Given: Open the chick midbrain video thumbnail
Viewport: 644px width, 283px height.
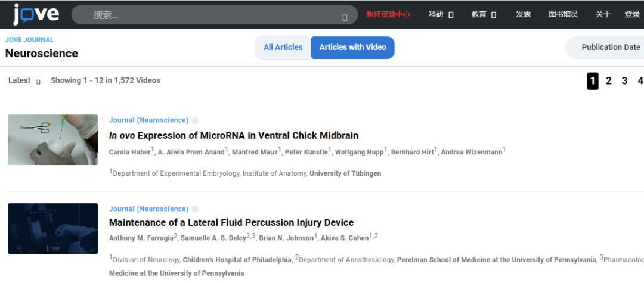Looking at the screenshot, I should (52, 139).
